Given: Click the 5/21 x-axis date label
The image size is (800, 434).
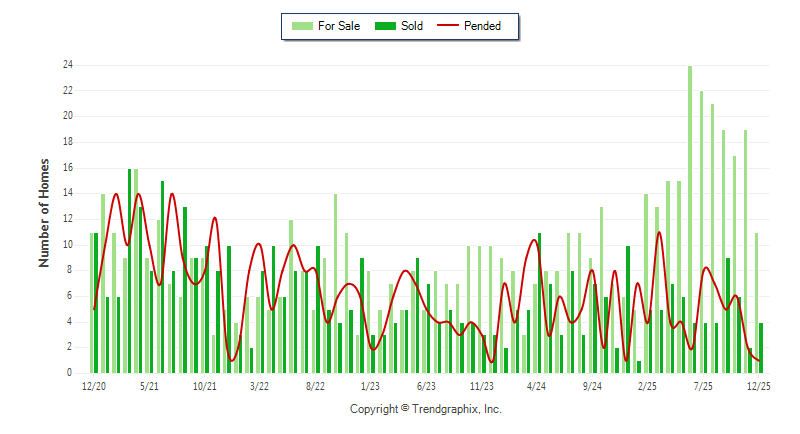Looking at the screenshot, I should coord(149,386).
